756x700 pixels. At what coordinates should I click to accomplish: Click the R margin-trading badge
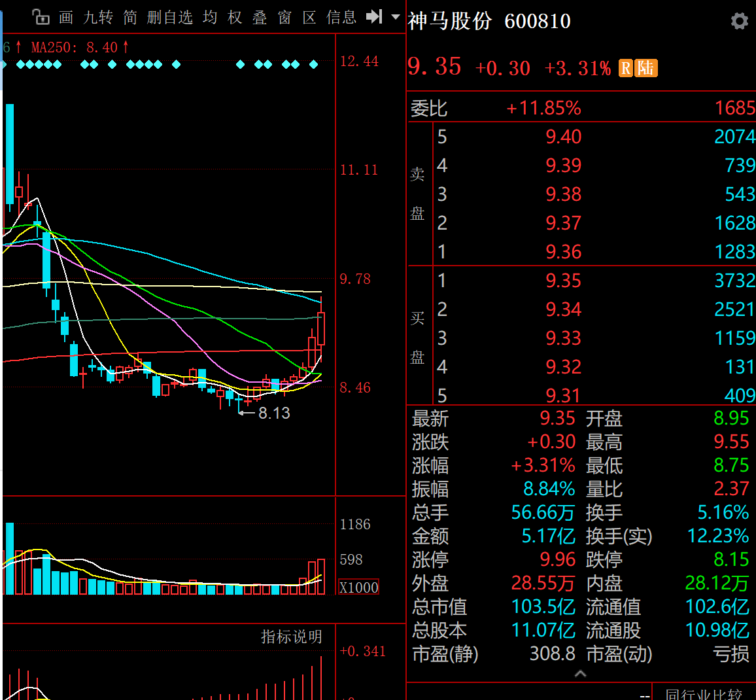click(x=625, y=68)
